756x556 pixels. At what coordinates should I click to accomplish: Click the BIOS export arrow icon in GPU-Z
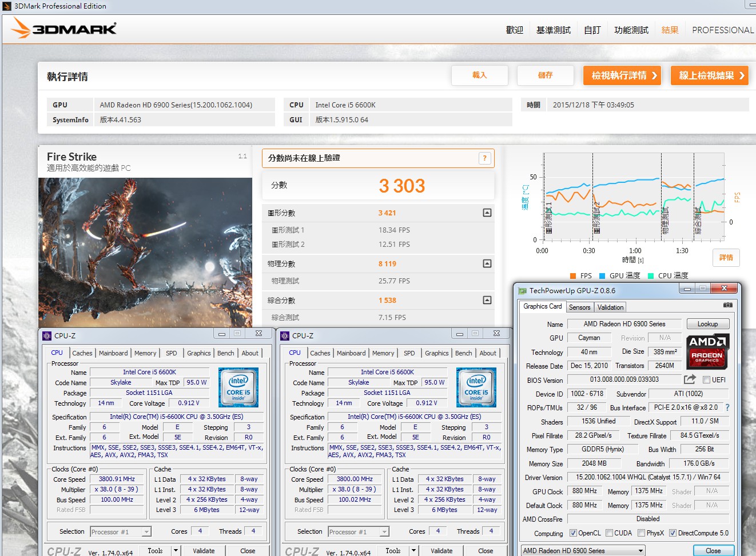click(690, 379)
